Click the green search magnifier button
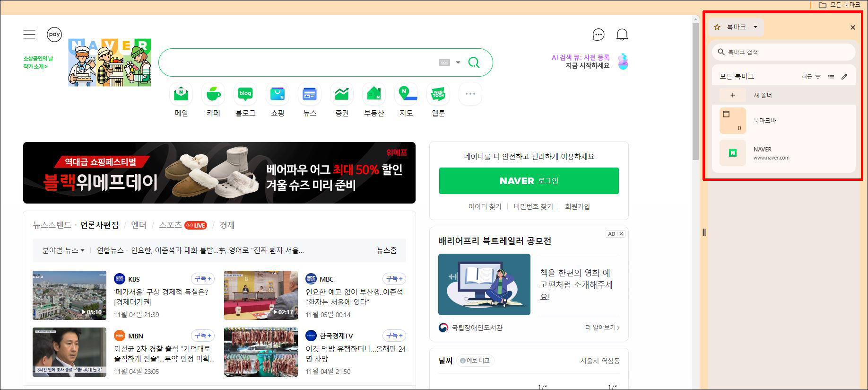The width and height of the screenshot is (868, 390). click(474, 62)
